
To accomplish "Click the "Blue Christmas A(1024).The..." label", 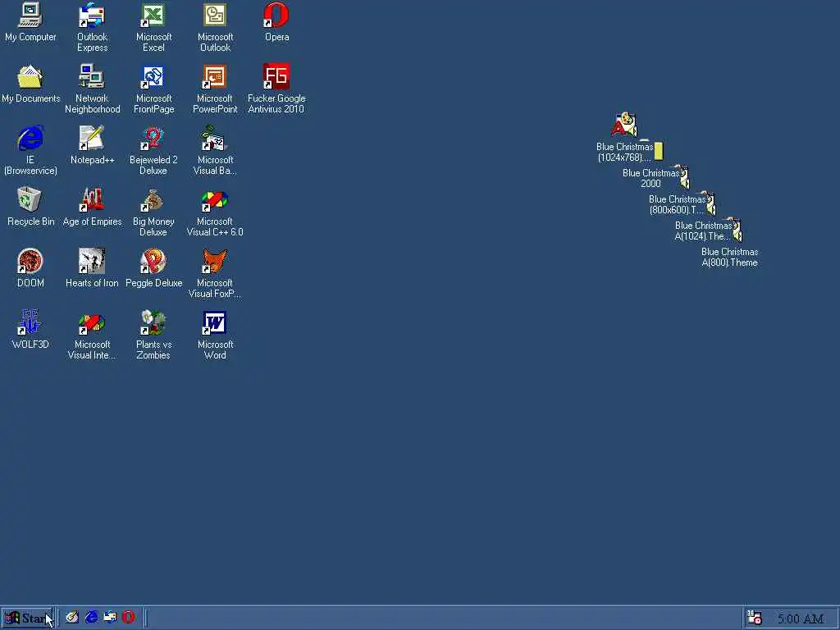I will pyautogui.click(x=703, y=231).
